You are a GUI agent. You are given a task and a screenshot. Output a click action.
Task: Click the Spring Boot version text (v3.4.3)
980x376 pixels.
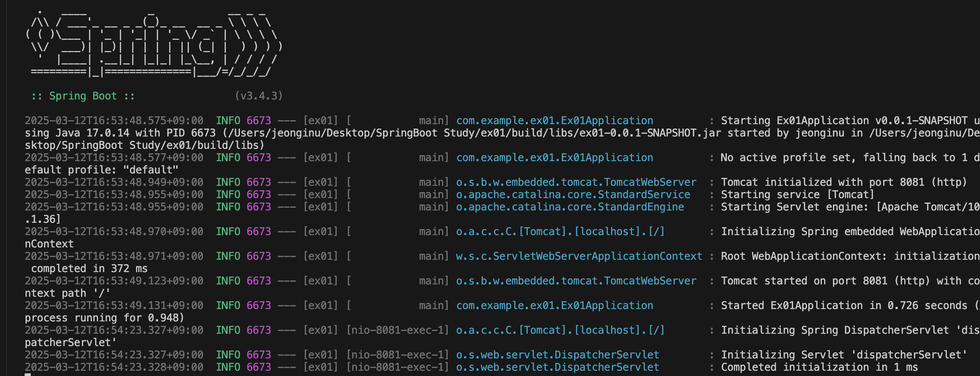(x=259, y=96)
